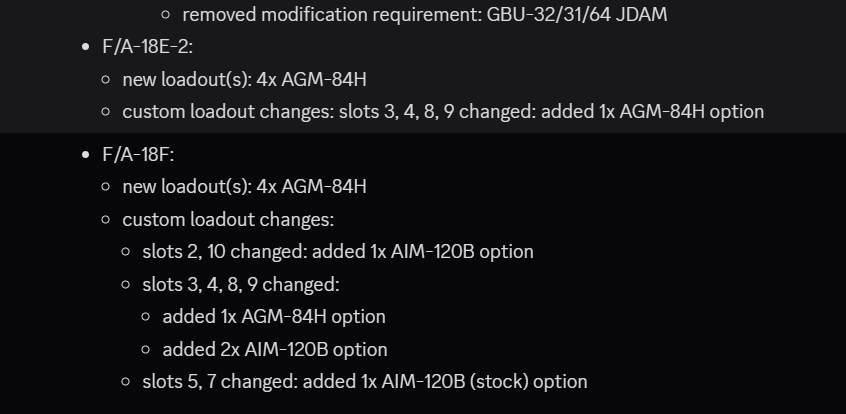Click the custom loadout changes heading under F/A-18F
Viewport: 846px width, 414px height.
point(228,220)
